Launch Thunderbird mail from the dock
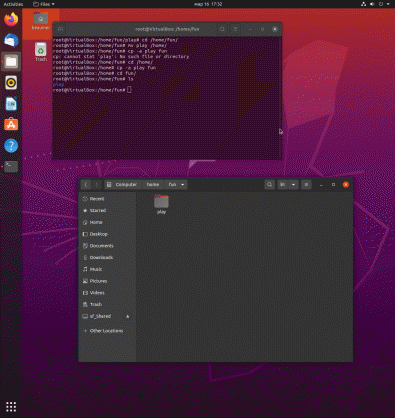 pos(11,41)
